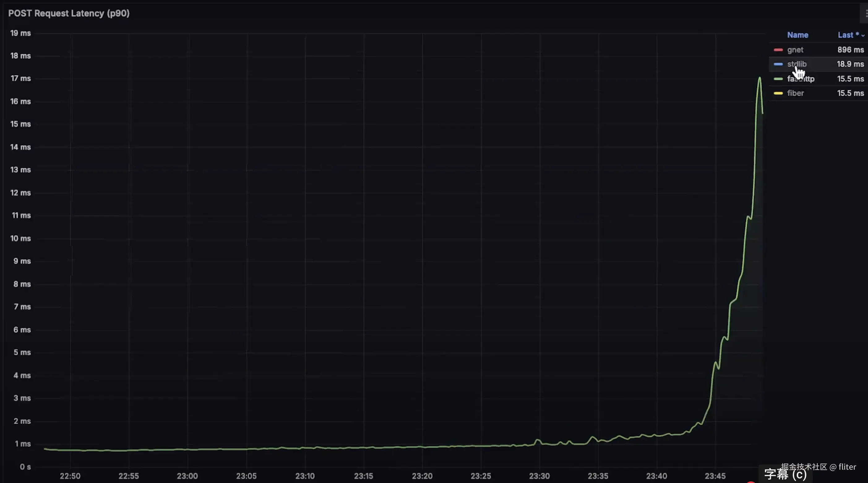Click the yellow fiber series color marker
Viewport: 868px width, 483px height.
click(778, 94)
